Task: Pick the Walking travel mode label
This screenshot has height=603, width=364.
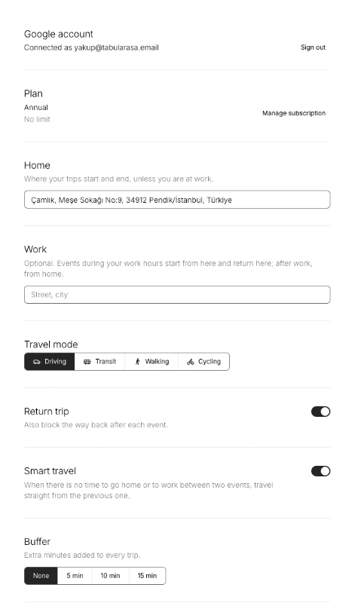Action: [157, 362]
